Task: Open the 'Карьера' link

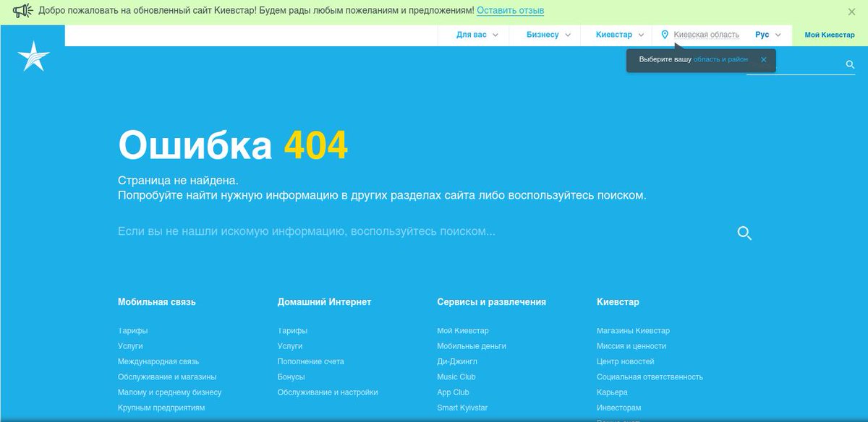Action: (613, 392)
